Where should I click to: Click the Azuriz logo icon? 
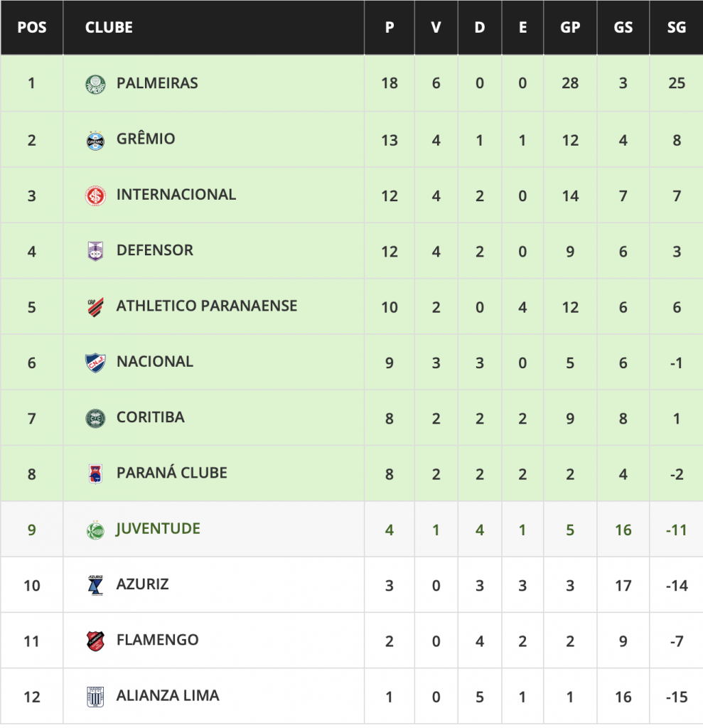pos(95,585)
